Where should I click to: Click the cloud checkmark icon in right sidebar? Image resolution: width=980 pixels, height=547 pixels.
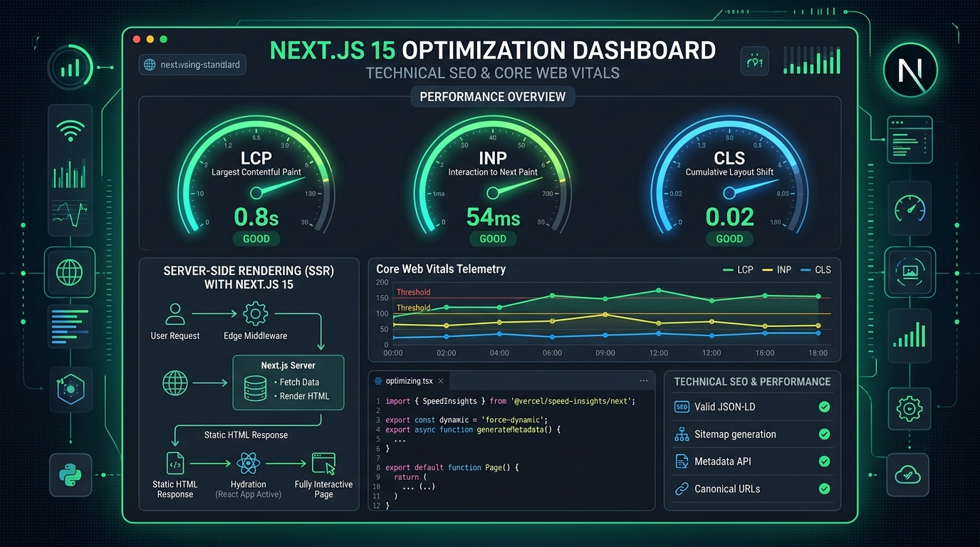click(909, 474)
